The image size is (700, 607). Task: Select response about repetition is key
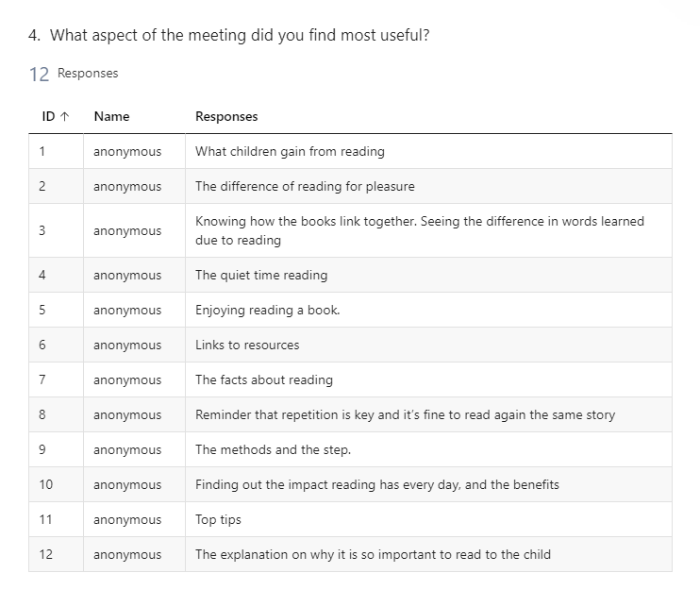(x=405, y=414)
